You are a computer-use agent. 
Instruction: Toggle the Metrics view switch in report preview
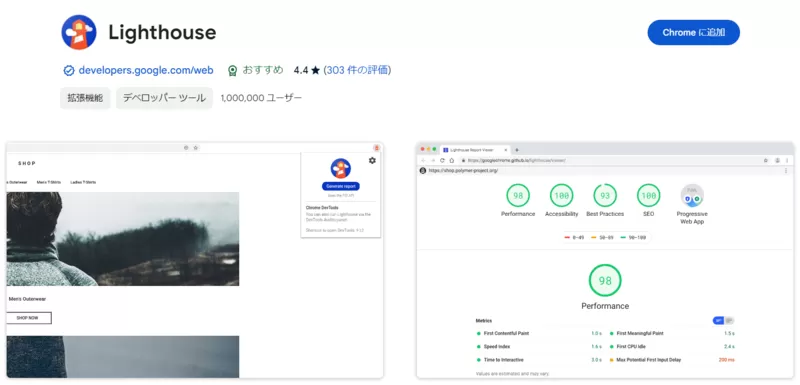(723, 321)
